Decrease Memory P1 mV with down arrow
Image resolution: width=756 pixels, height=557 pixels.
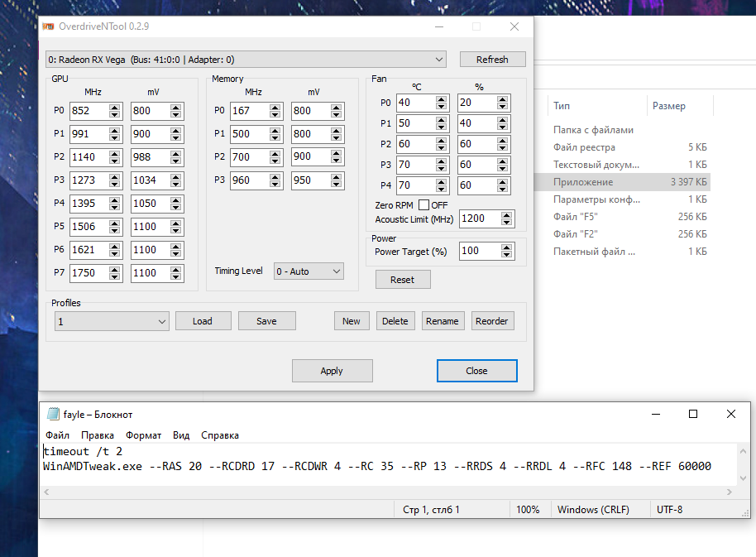337,138
